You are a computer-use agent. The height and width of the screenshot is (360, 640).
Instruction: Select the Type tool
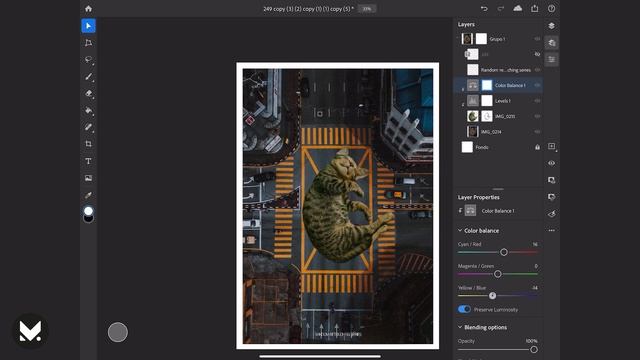(x=88, y=161)
